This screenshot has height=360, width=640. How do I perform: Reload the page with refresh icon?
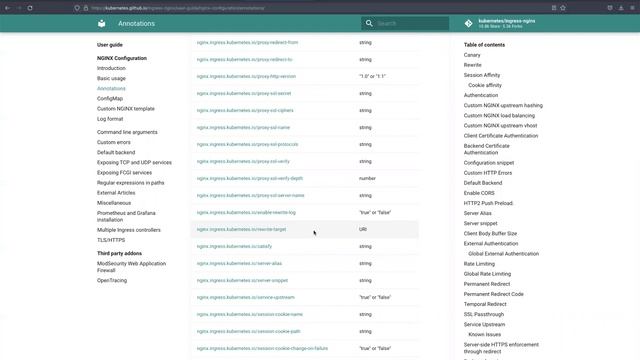click(30, 8)
